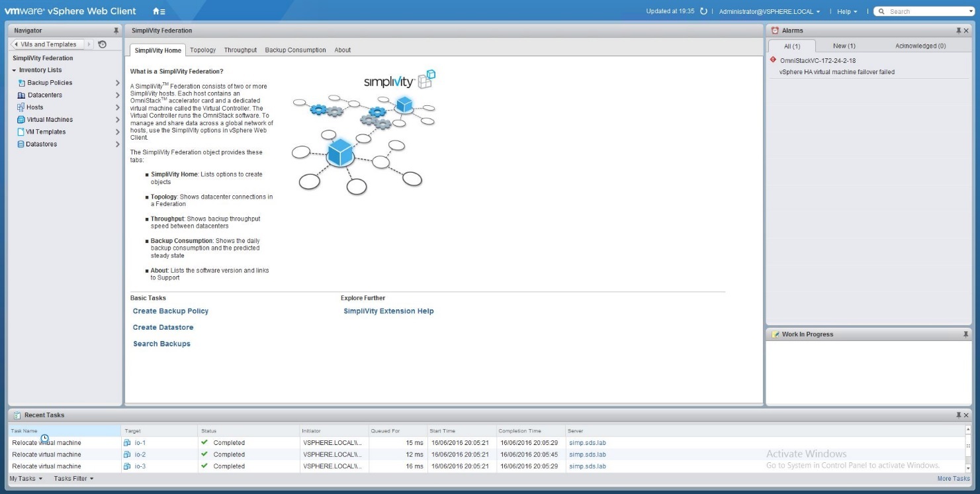Click the red alert icon for OmniStackVC alarm
Screen dimensions: 980x494
774,60
